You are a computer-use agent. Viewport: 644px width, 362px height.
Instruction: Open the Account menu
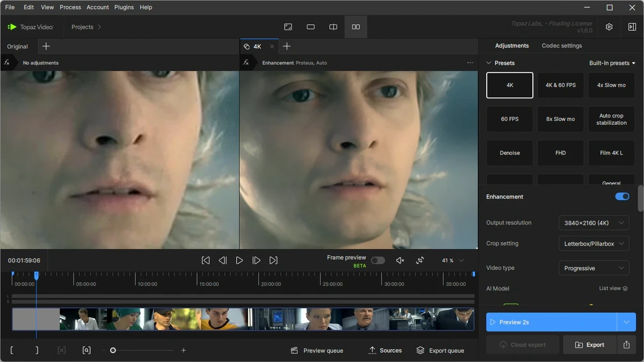click(x=98, y=8)
